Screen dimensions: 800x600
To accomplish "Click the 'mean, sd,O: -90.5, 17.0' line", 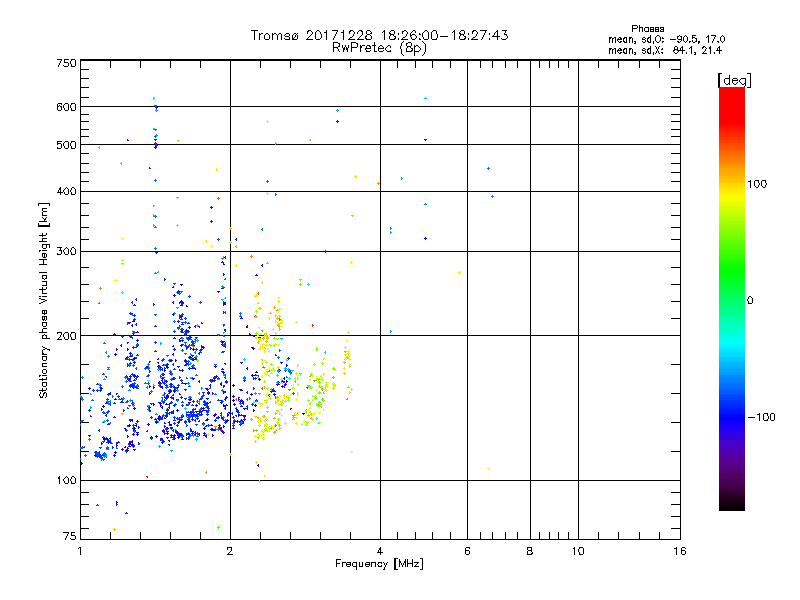I will pos(666,39).
